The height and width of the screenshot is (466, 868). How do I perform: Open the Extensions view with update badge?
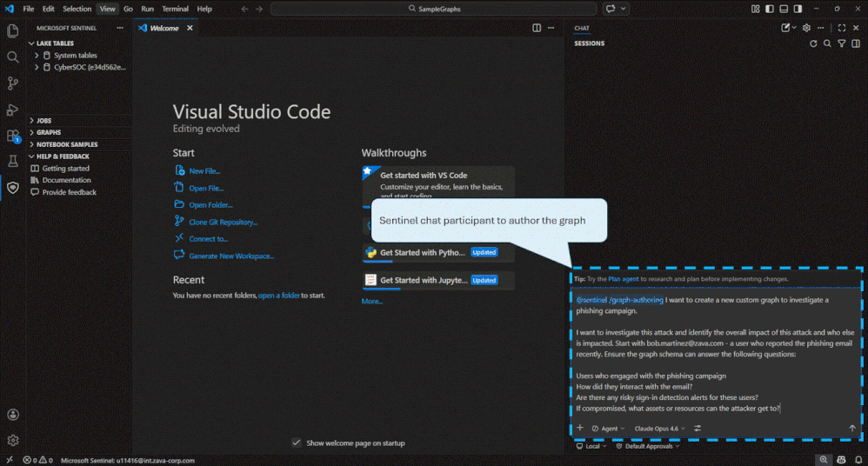pos(12,136)
